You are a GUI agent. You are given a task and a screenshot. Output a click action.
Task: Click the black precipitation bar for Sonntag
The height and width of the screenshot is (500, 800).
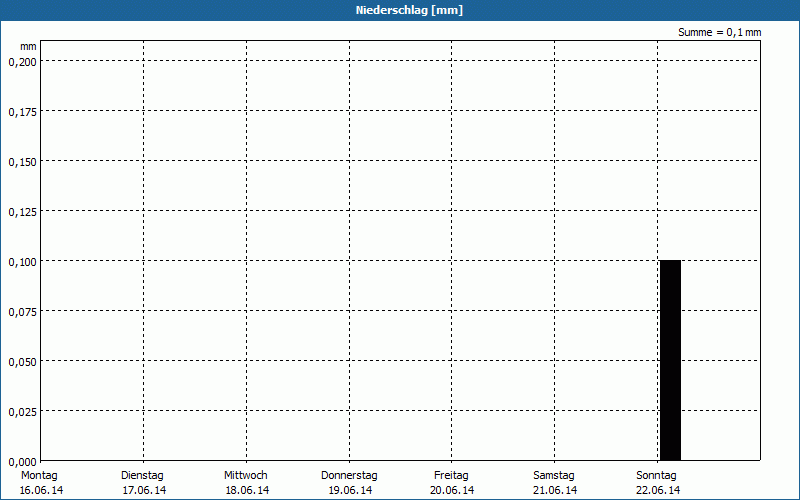(x=670, y=360)
